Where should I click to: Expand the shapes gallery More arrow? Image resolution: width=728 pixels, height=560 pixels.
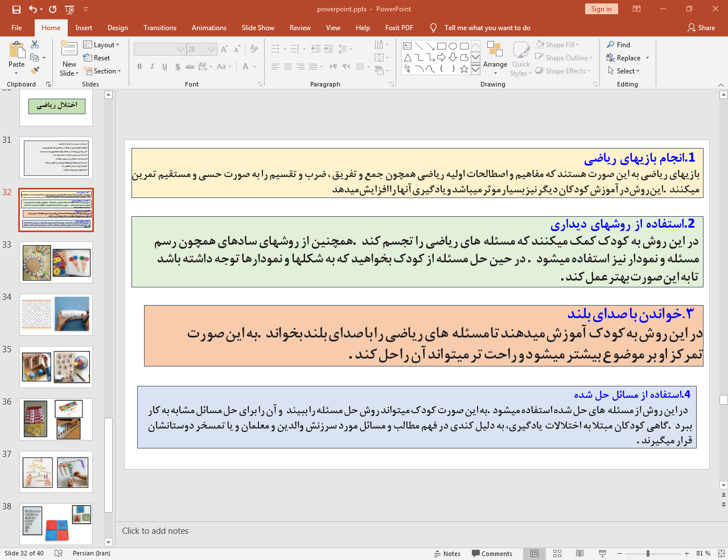pyautogui.click(x=475, y=69)
